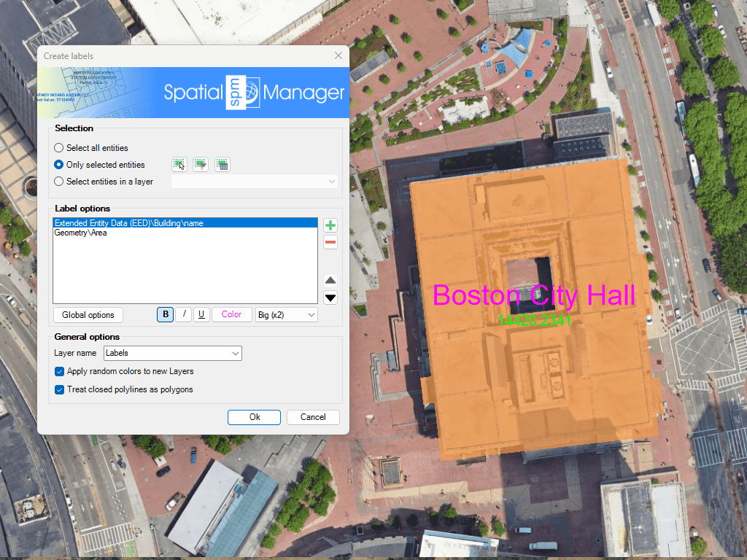Viewport: 747px width, 560px height.
Task: Uncheck Treat closed polylines as polygons
Action: coord(124,389)
